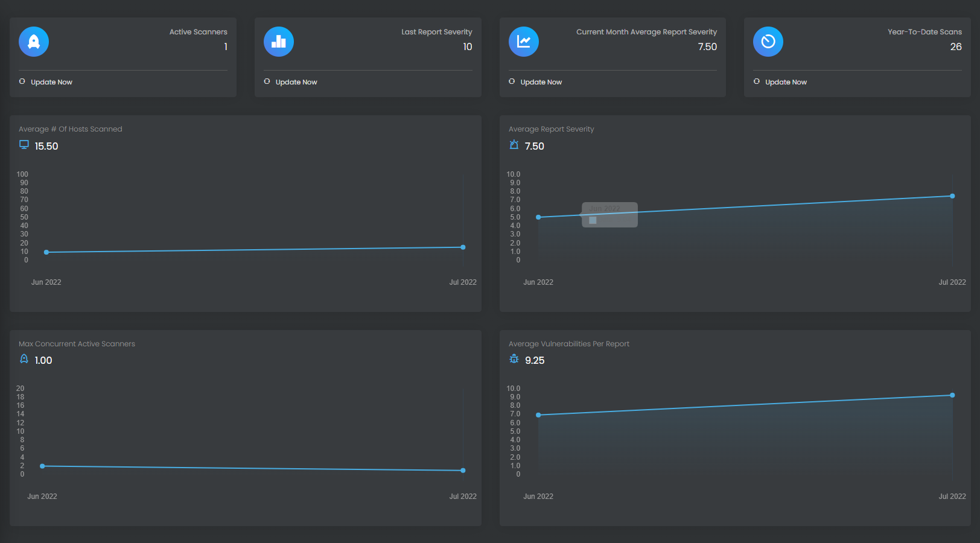Screen dimensions: 980x543
Task: Click Jul 2022 axis label under Hosts Scanned chart
Action: (x=463, y=282)
